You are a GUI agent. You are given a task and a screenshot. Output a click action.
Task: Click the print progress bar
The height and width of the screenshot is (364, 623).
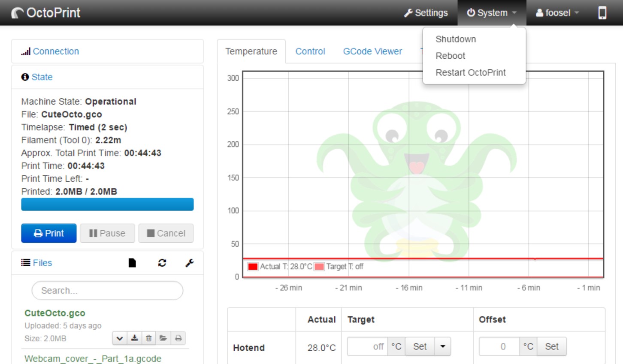[107, 205]
